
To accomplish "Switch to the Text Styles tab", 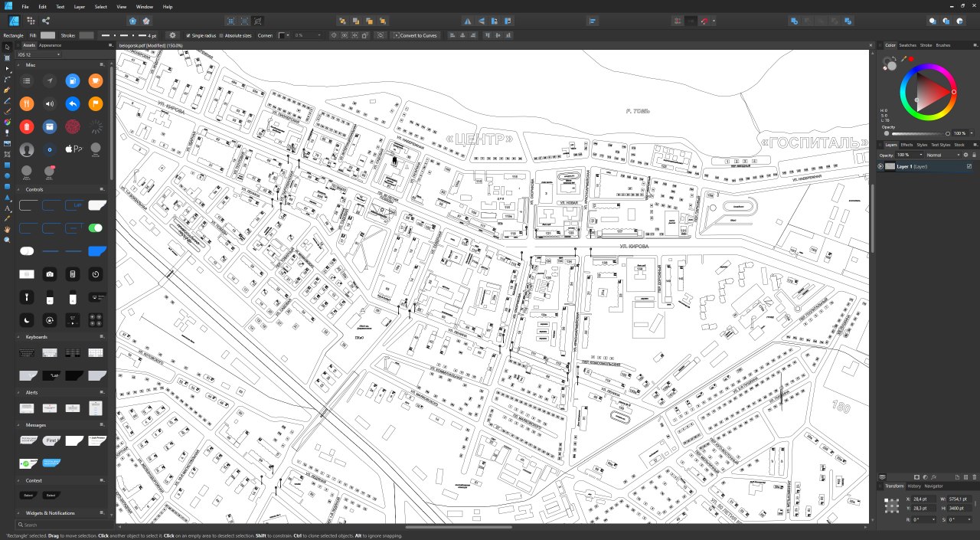I will tap(940, 145).
